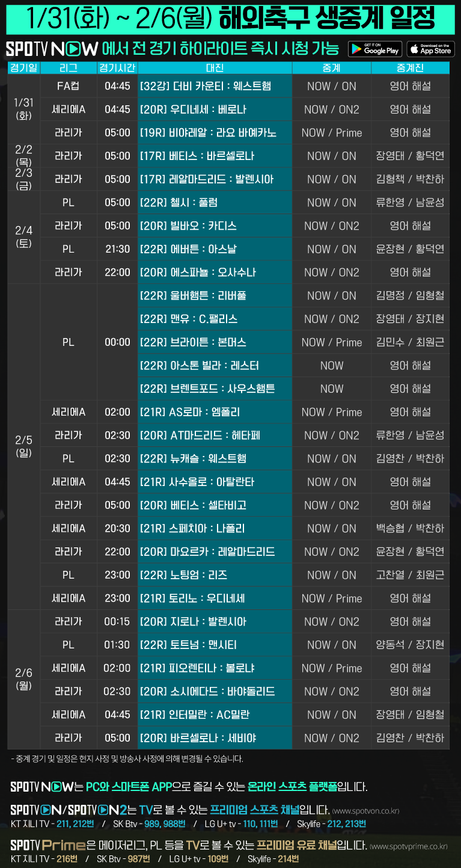Viewport: 461px width, 868px height.
Task: Click the SPOTV NOW logo in header
Action: click(52, 49)
